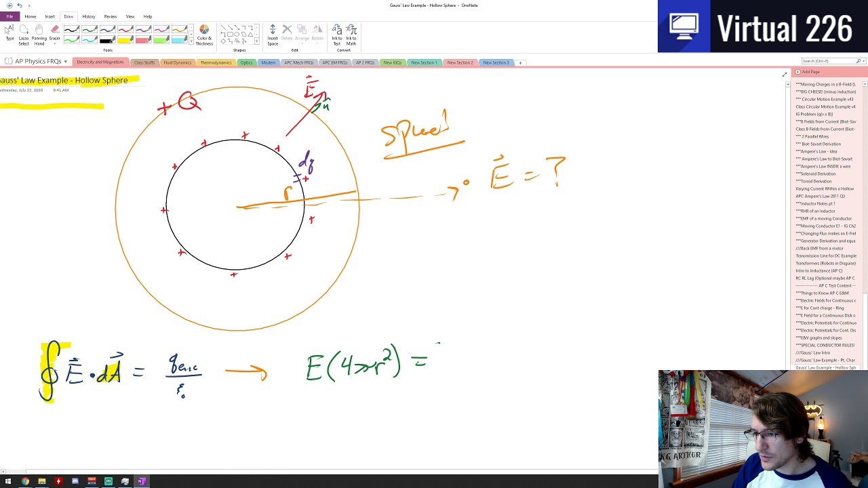Viewport: 868px width, 488px height.
Task: Open the APC EM FRQs section
Action: pyautogui.click(x=335, y=62)
